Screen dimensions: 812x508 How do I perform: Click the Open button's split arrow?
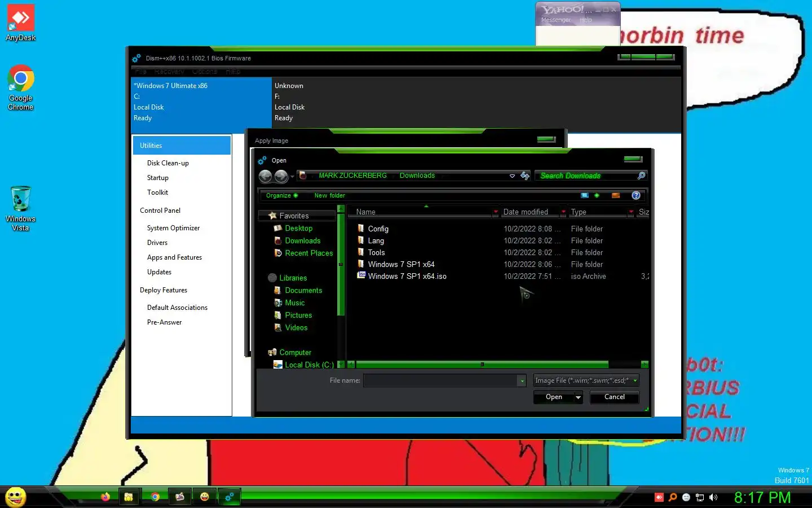click(x=578, y=397)
